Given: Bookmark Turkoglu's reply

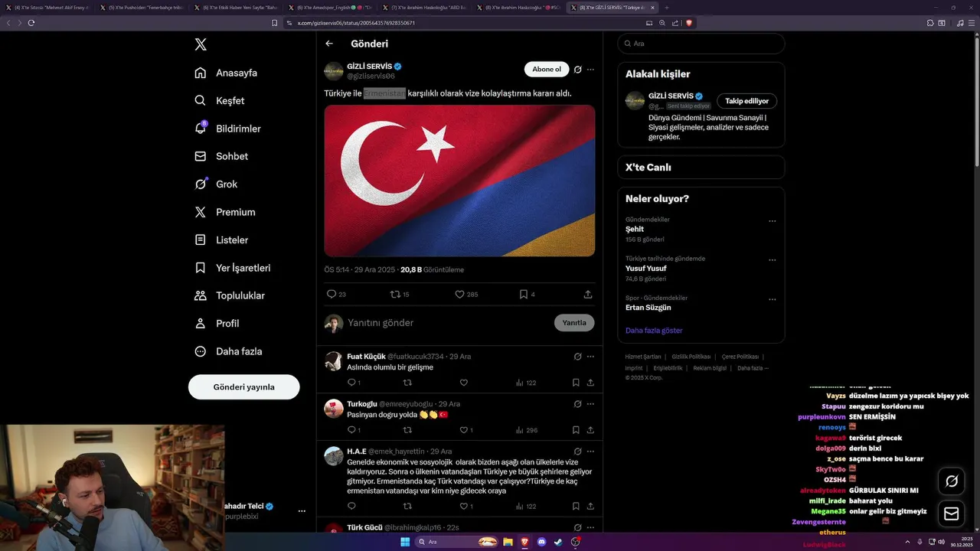Looking at the screenshot, I should coord(576,430).
